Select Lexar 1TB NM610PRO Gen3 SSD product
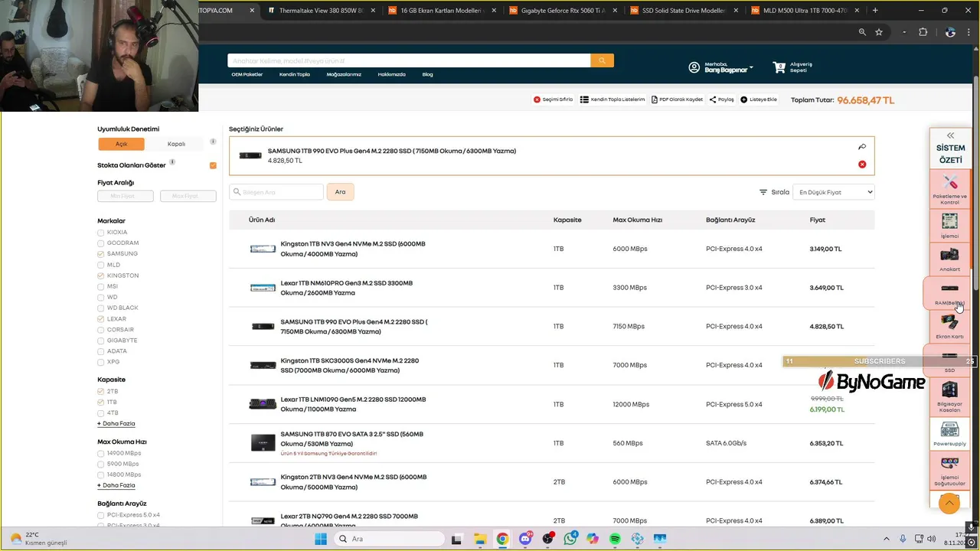 346,288
